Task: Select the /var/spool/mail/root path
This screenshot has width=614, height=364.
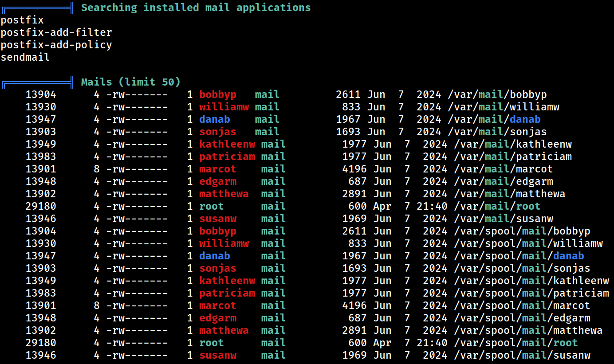Action: 516,343
